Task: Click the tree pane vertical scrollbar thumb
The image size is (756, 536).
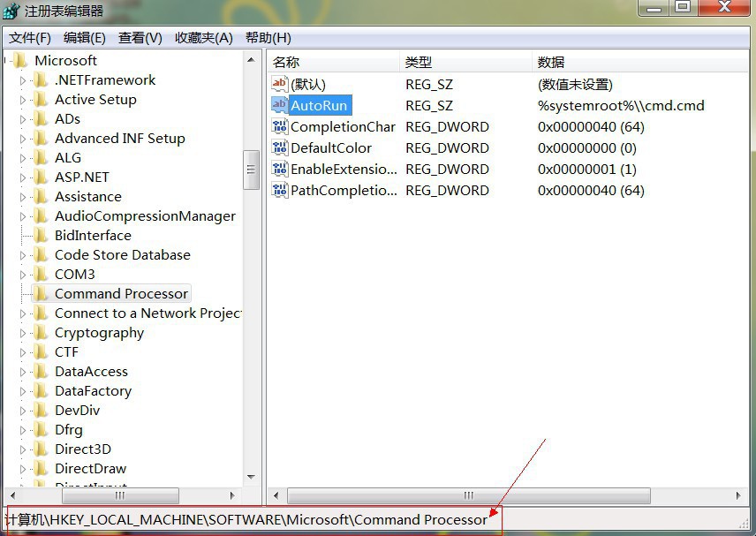Action: (252, 170)
